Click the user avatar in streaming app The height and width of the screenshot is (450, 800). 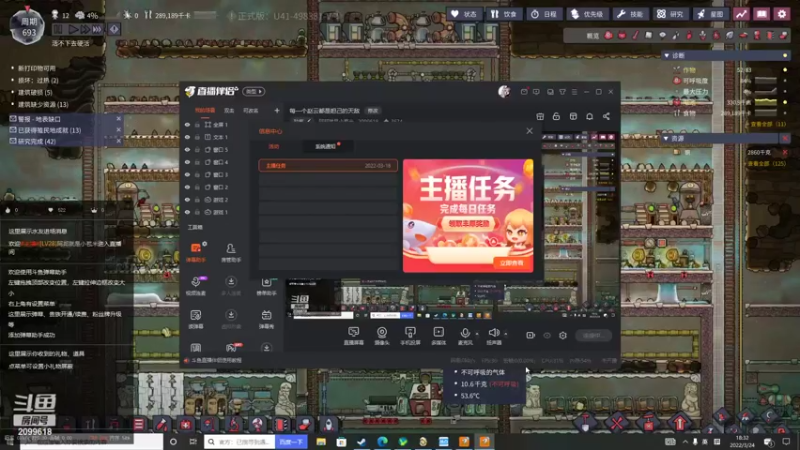tap(504, 91)
